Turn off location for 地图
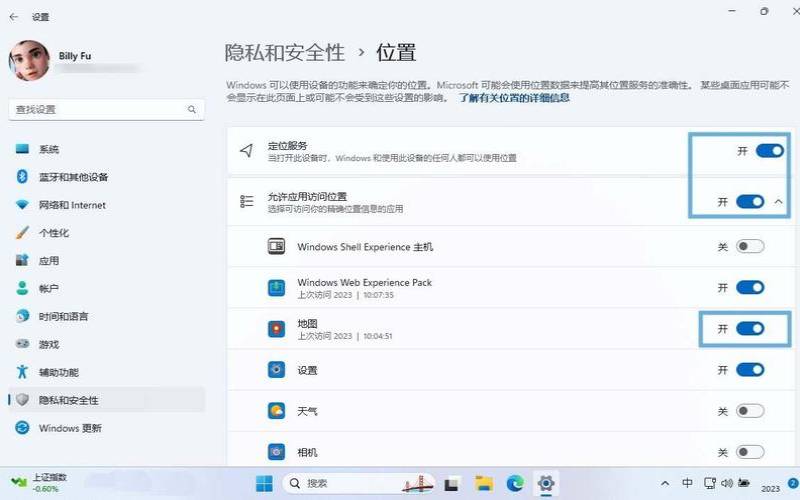This screenshot has width=800, height=500. click(750, 329)
